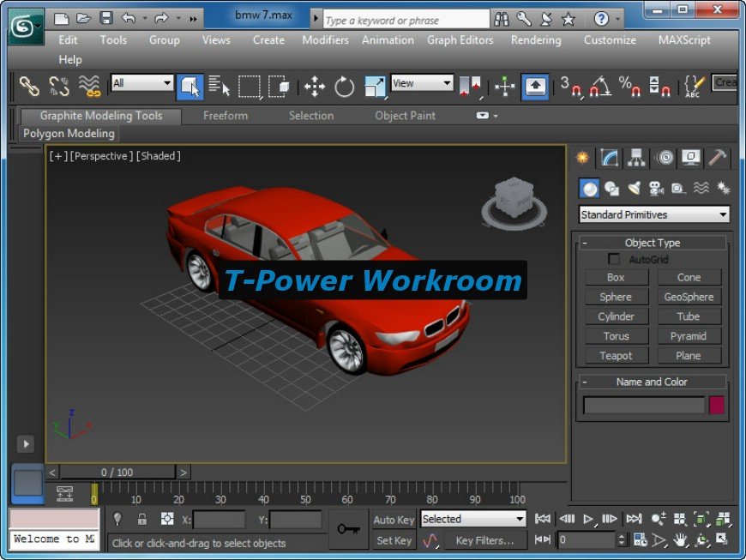746x560 pixels.
Task: Expand Quick Access toolbar overflow arrows
Action: coord(193,19)
